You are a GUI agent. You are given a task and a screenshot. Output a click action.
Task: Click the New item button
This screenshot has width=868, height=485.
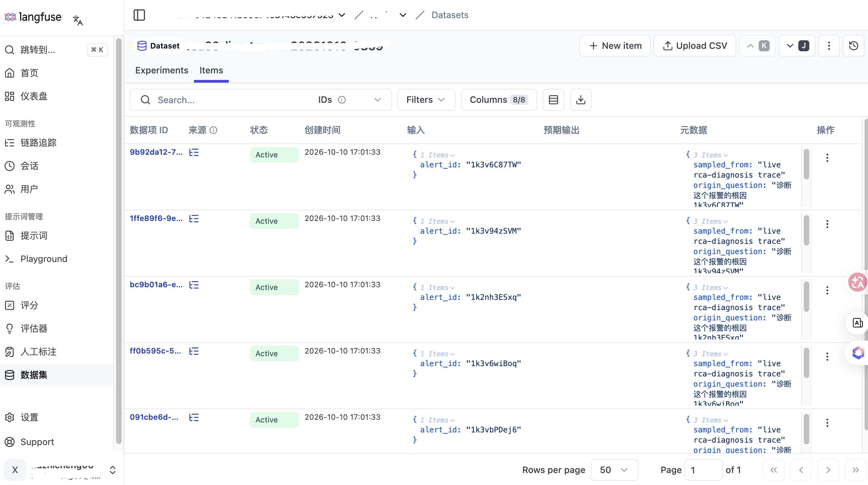(x=615, y=46)
